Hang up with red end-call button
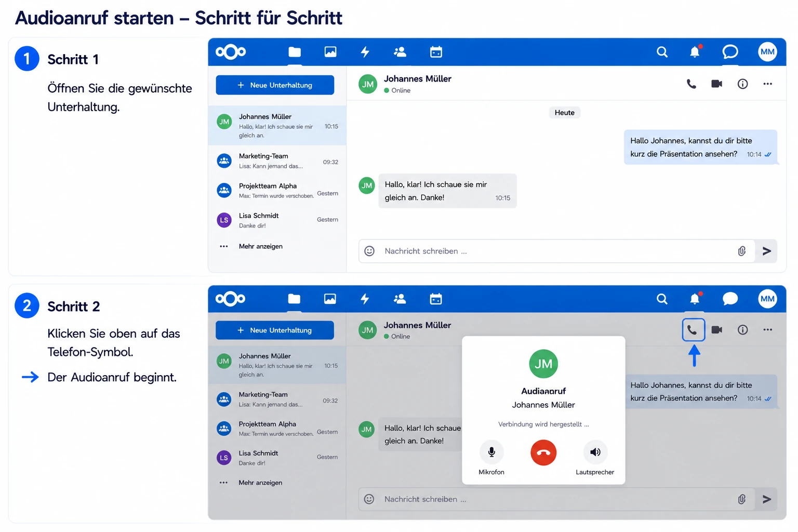The height and width of the screenshot is (532, 798). click(x=543, y=453)
